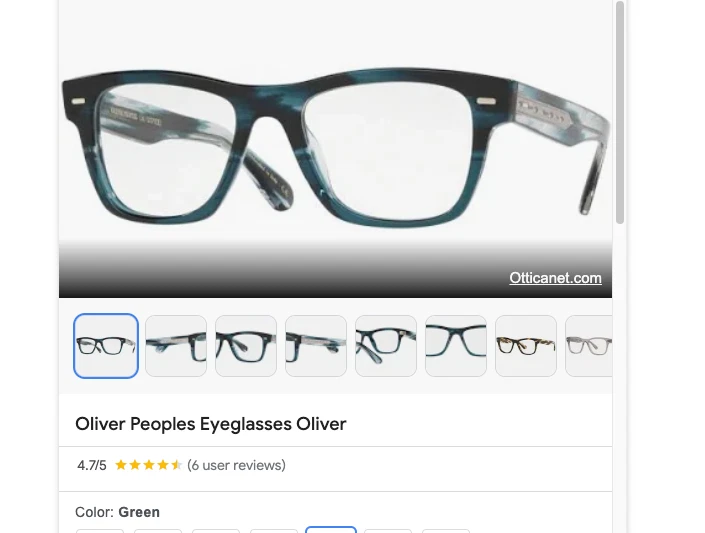This screenshot has width=705, height=533.
Task: Select the tortoise brown glasses thumbnail
Action: point(526,346)
